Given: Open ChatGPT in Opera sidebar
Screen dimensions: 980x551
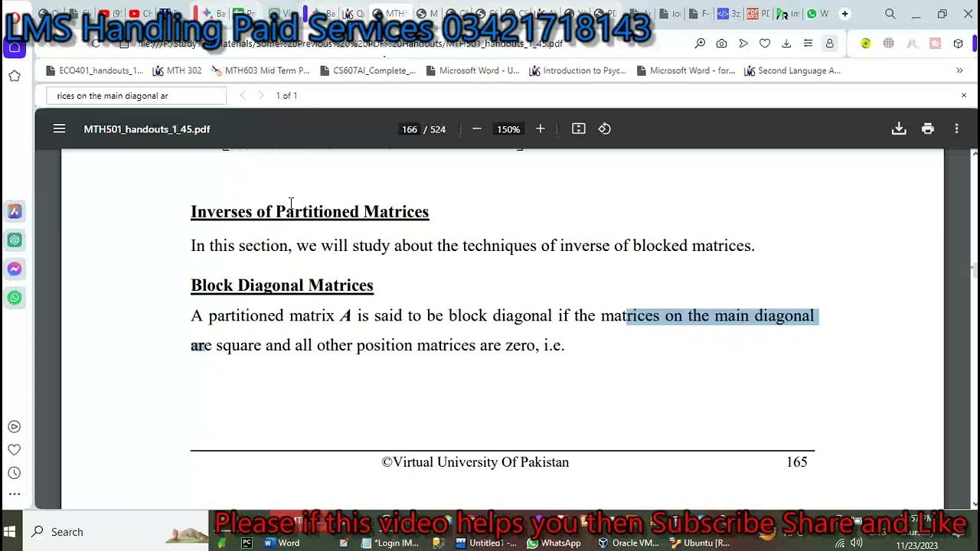Looking at the screenshot, I should [x=15, y=240].
